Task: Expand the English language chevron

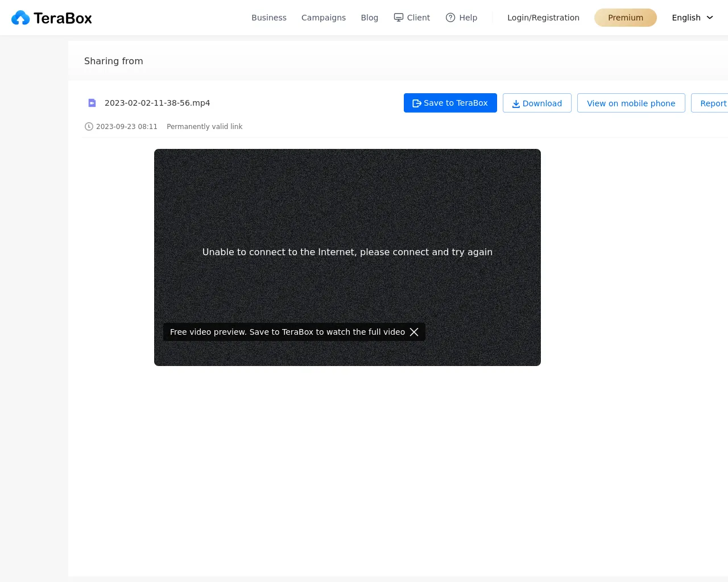Action: click(710, 18)
